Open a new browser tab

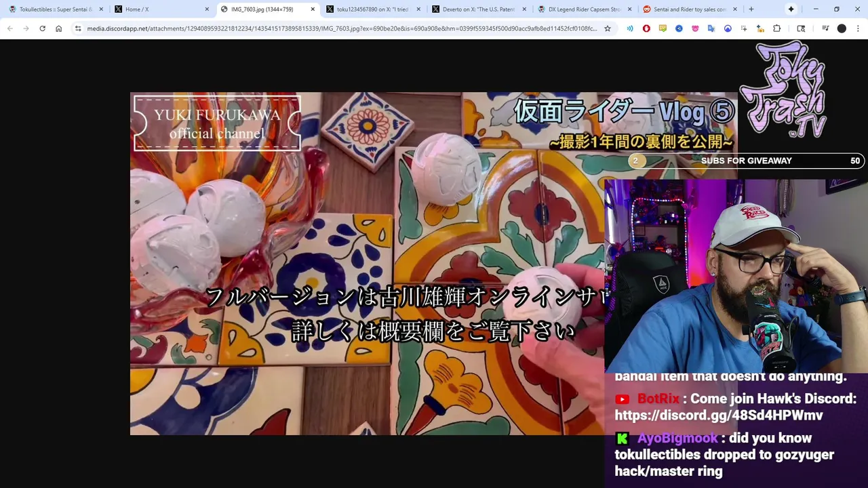[751, 9]
